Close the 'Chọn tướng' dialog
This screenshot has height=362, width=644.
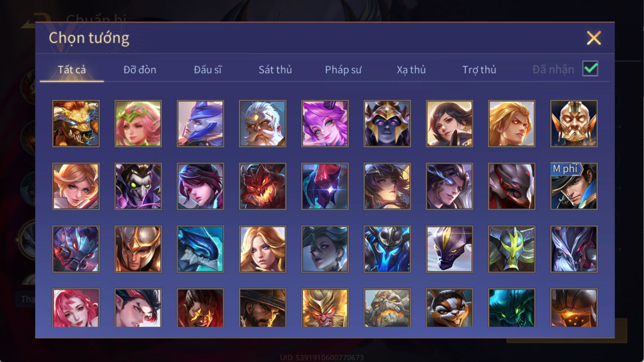pyautogui.click(x=594, y=38)
